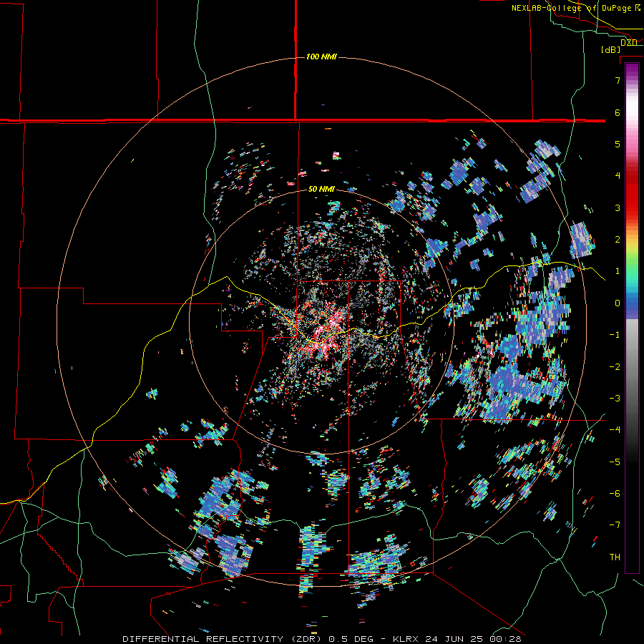Viewport: 644px width, 644px height.
Task: Click the 100 NMI range ring label
Action: (321, 57)
